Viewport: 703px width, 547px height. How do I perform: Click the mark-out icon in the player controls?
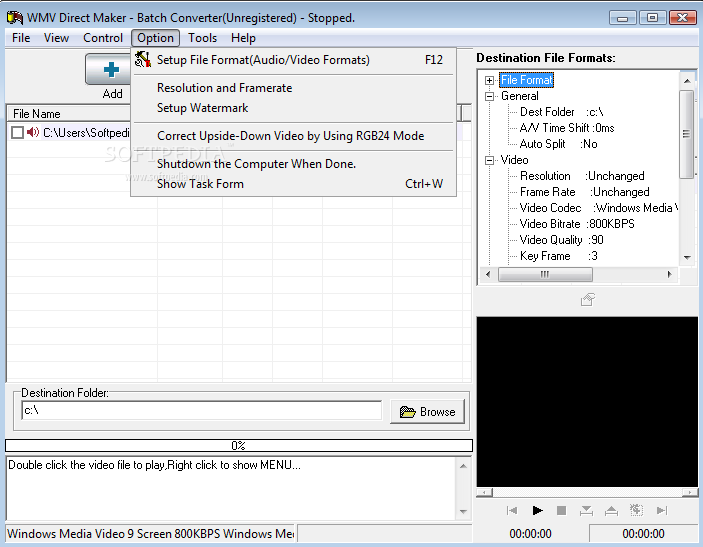[x=611, y=510]
